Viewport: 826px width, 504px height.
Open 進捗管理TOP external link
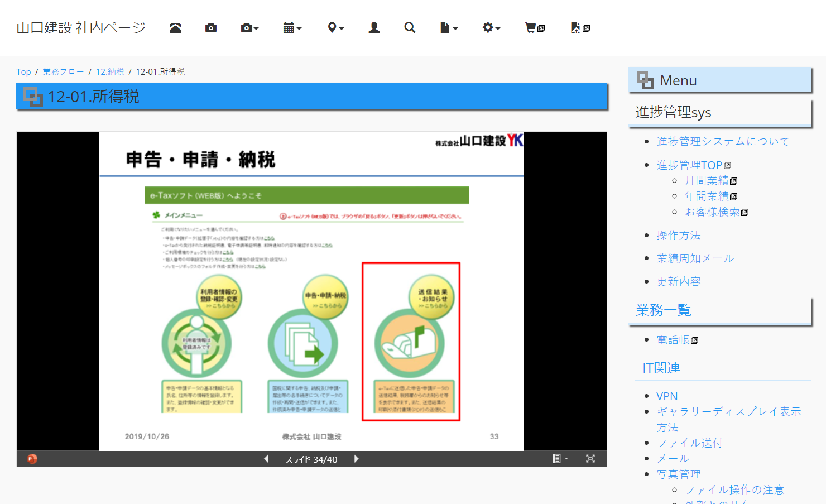(694, 165)
